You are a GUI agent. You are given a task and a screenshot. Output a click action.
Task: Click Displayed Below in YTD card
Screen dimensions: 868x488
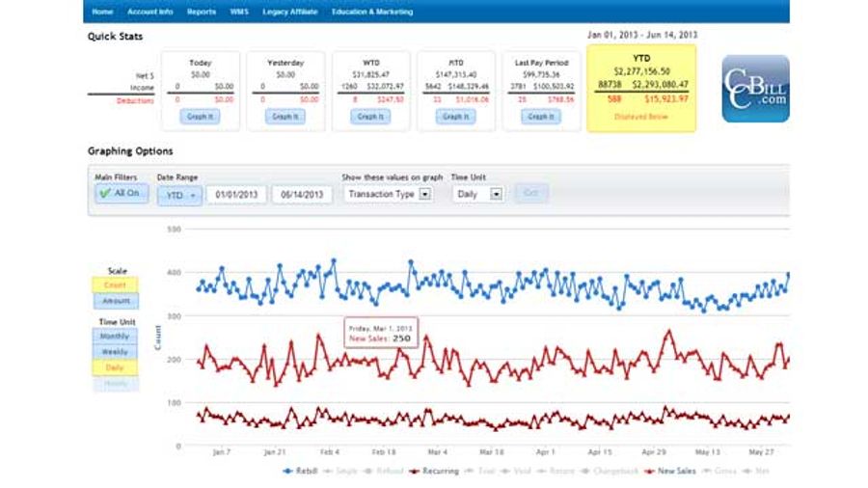(641, 117)
